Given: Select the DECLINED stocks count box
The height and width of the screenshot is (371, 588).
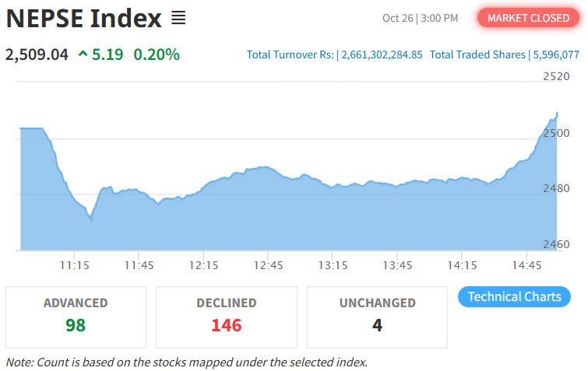Looking at the screenshot, I should (x=227, y=317).
